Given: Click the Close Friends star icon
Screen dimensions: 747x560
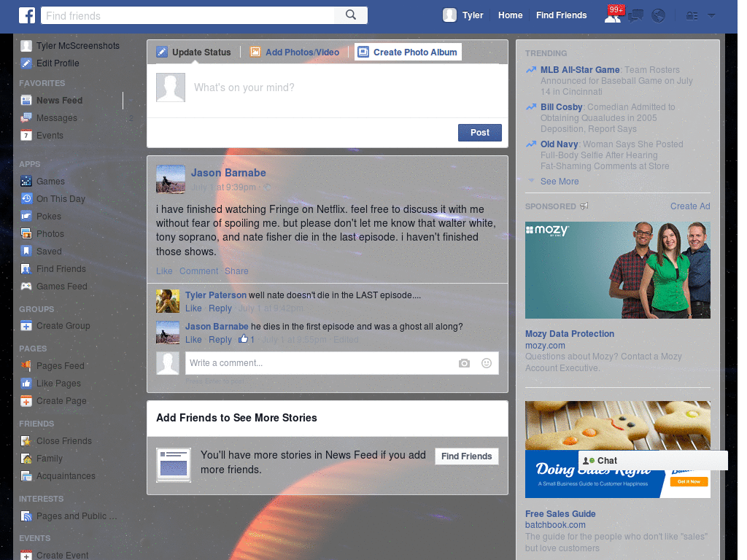Looking at the screenshot, I should [x=26, y=441].
